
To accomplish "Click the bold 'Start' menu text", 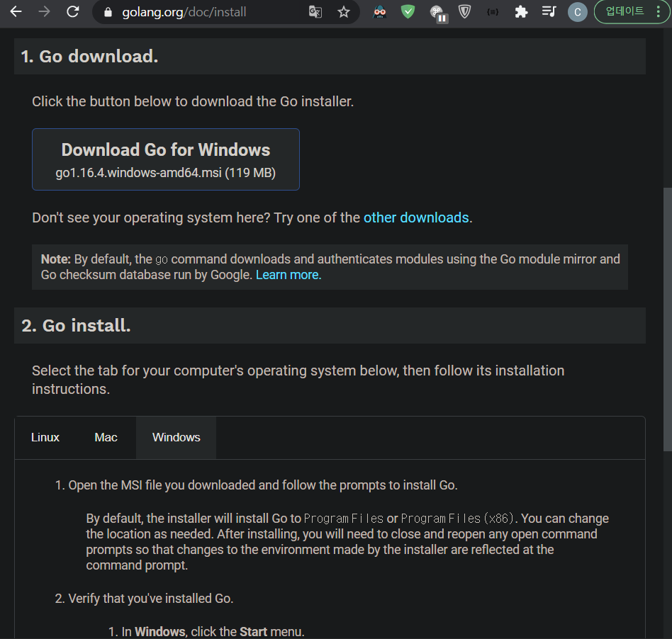I will click(x=253, y=632).
